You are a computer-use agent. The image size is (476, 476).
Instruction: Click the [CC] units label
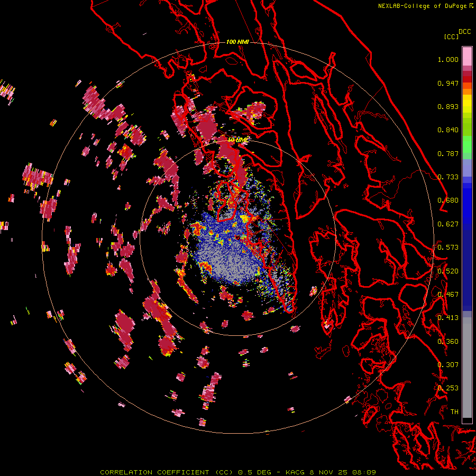(451, 36)
